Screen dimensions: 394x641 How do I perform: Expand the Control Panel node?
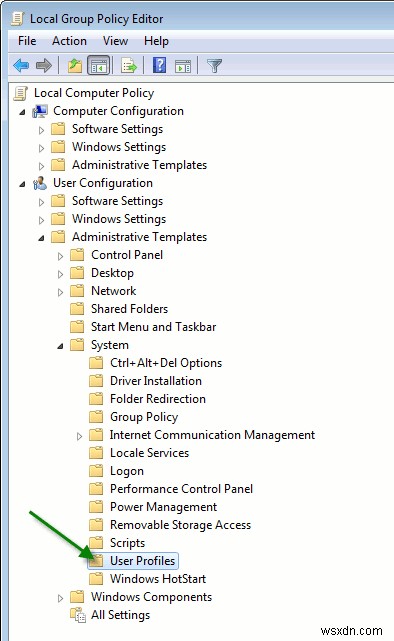click(60, 256)
